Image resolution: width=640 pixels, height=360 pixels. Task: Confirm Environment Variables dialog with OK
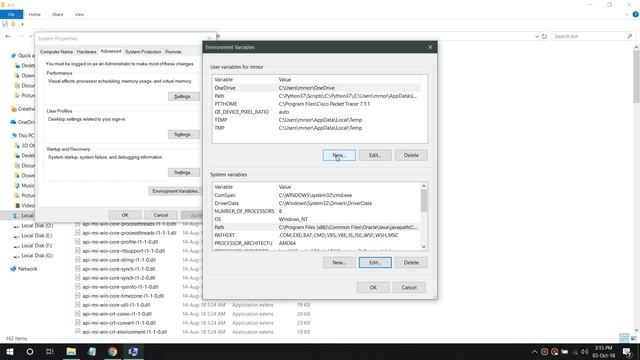pyautogui.click(x=373, y=287)
